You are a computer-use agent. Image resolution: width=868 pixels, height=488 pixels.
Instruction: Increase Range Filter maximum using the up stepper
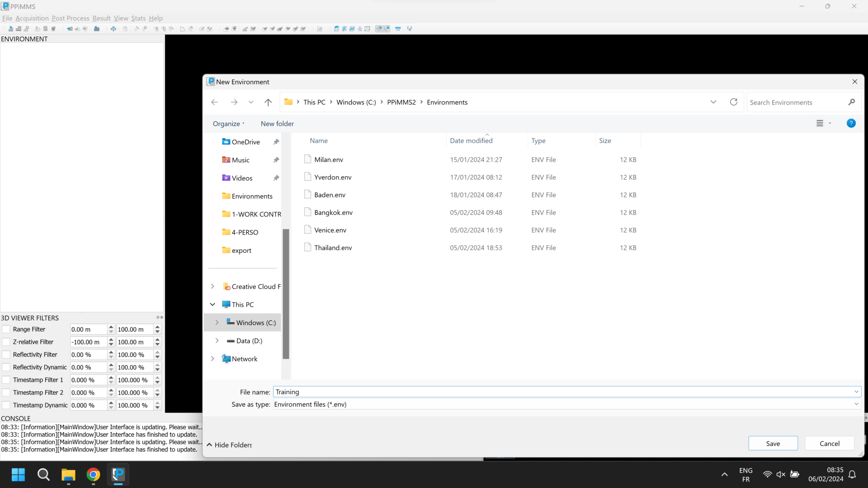point(156,327)
